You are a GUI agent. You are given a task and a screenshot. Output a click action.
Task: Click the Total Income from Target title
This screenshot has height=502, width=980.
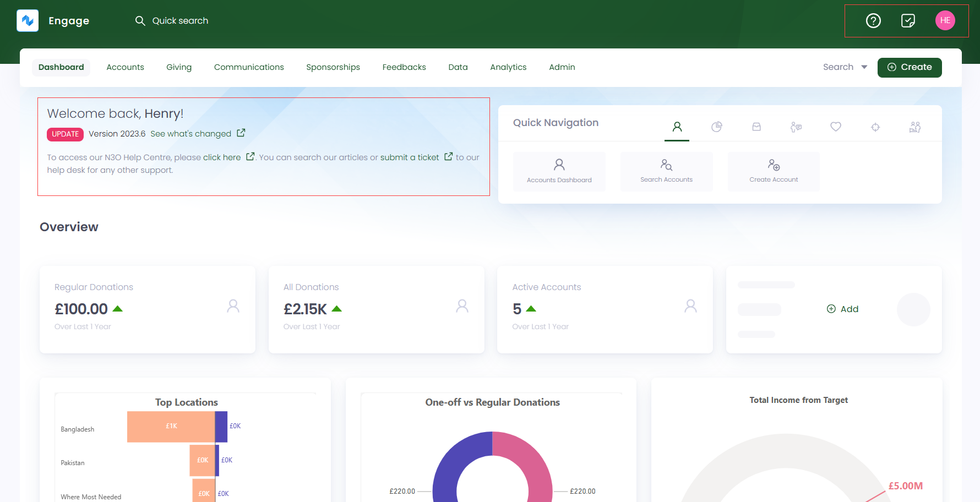click(798, 400)
